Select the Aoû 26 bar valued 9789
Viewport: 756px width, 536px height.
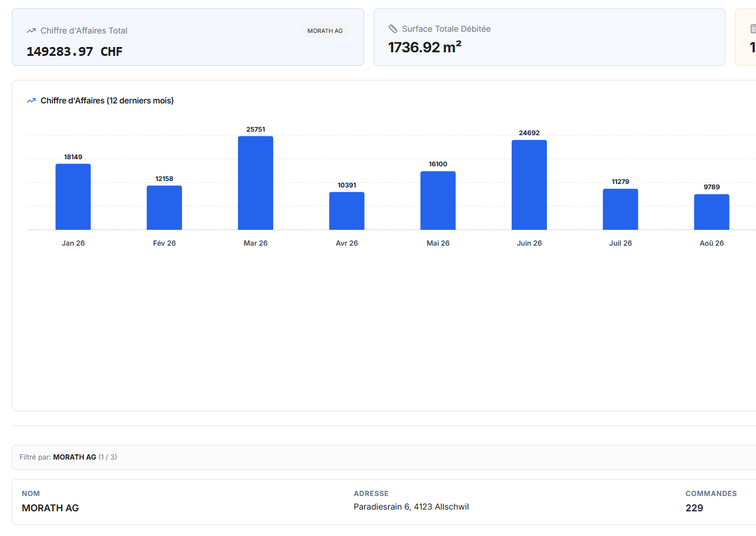[712, 212]
